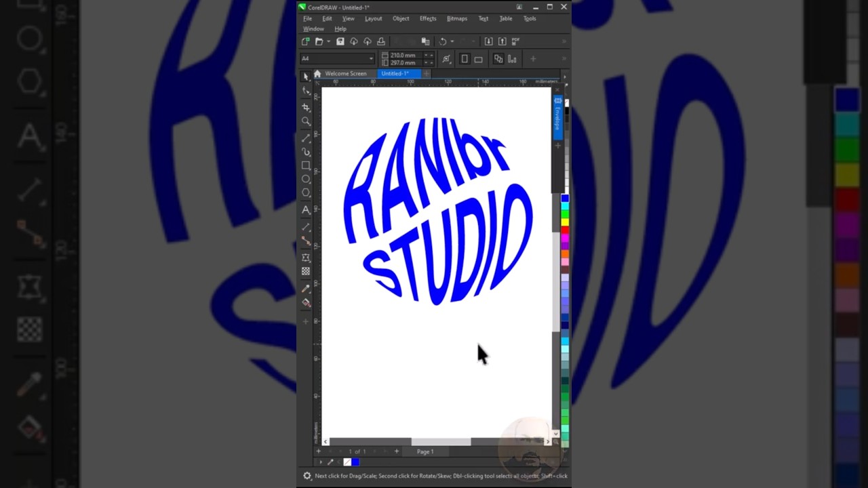Viewport: 868px width, 488px height.
Task: Select the Connector tool
Action: coord(306,241)
